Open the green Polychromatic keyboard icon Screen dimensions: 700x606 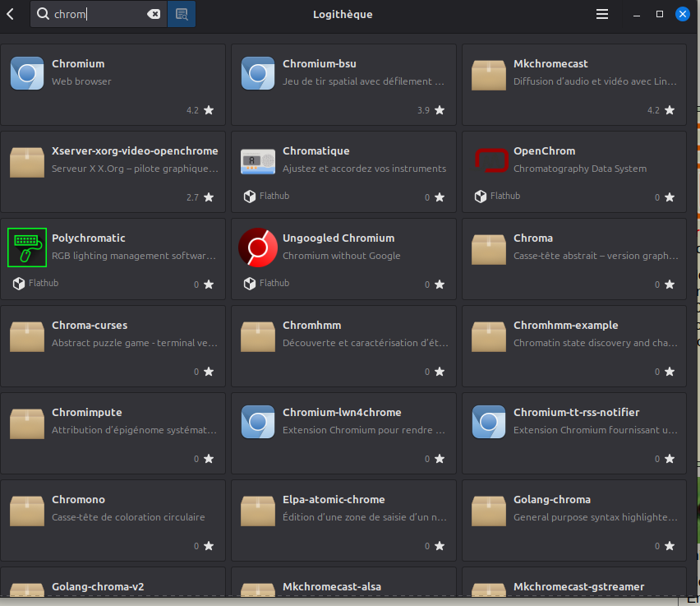(x=27, y=247)
